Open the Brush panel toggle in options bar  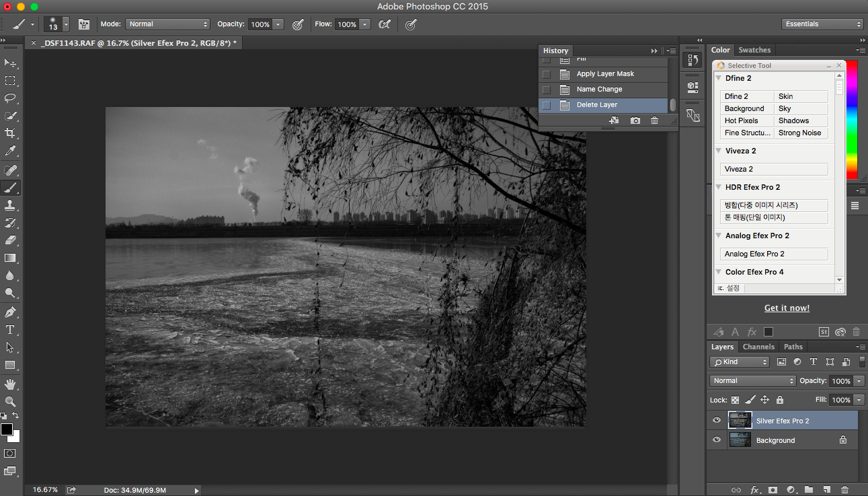tap(84, 24)
